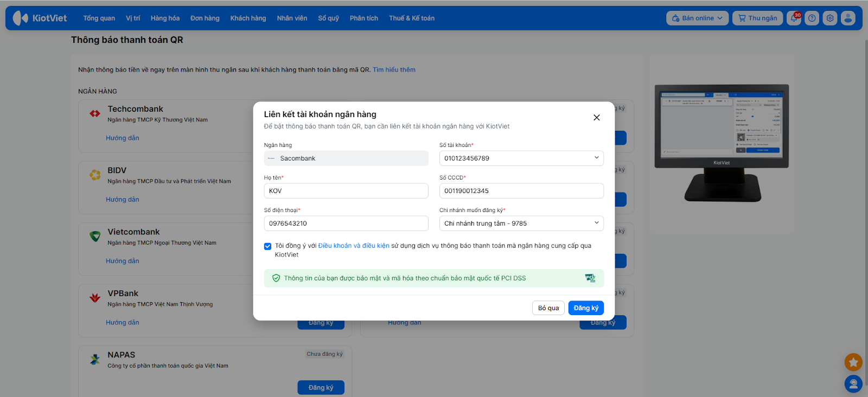
Task: Click the "VPBank" bank name
Action: 123,293
